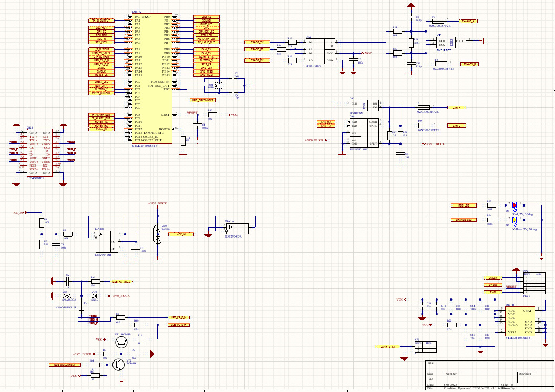This screenshot has width=555, height=392.
Task: Select the VD0 BAV99 dual diode
Action: [158, 234]
